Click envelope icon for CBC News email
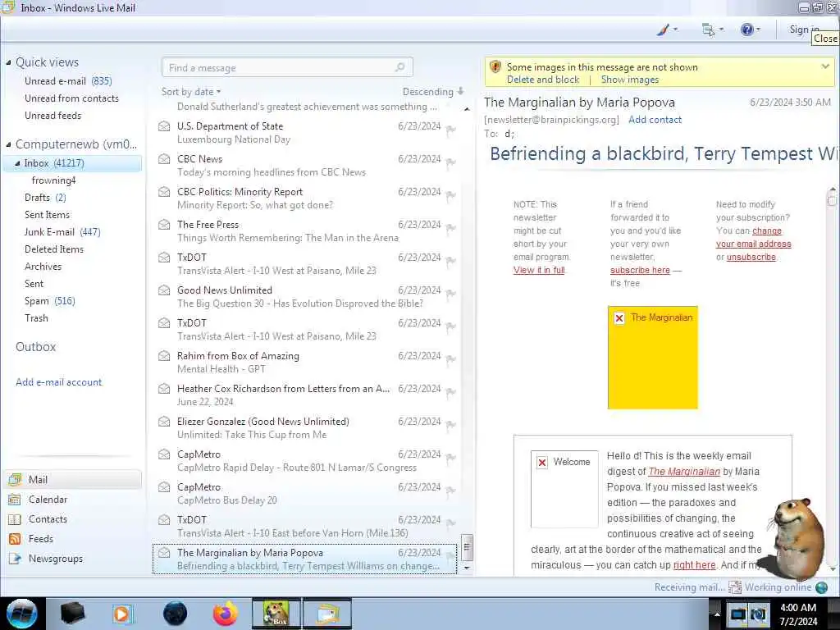Image resolution: width=840 pixels, height=630 pixels. [164, 159]
